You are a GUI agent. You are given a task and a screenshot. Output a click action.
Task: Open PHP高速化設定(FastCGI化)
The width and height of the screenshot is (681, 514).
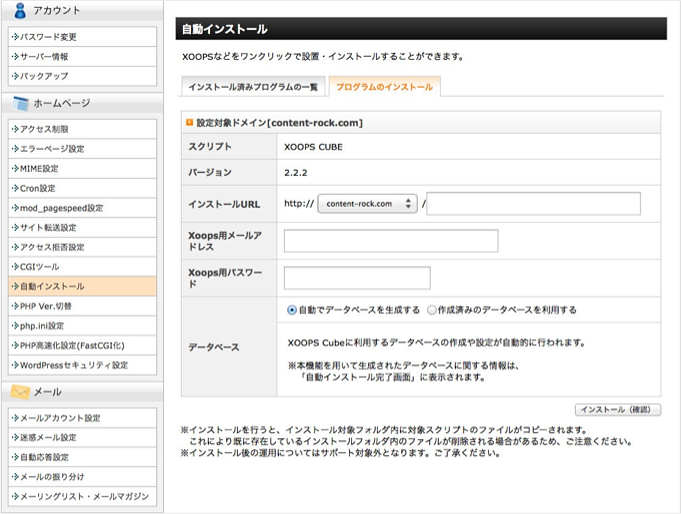point(83,345)
